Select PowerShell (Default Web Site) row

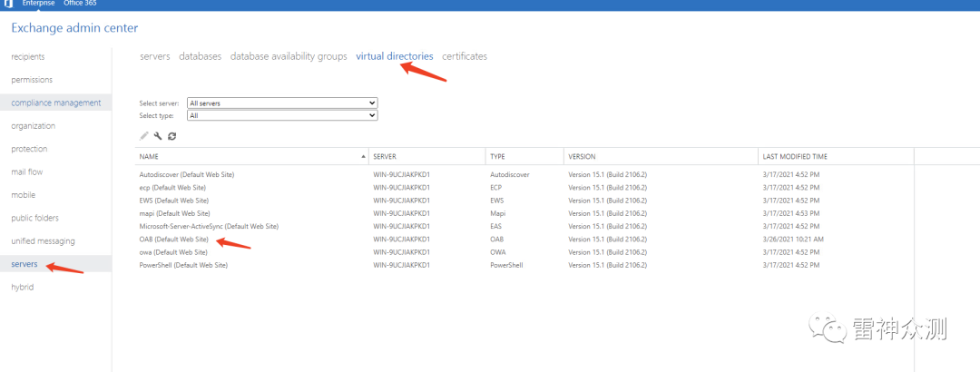tap(524, 265)
